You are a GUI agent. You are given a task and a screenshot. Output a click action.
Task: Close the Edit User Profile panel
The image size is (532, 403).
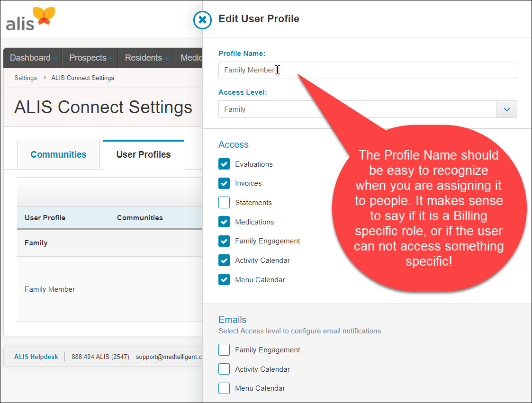click(203, 20)
